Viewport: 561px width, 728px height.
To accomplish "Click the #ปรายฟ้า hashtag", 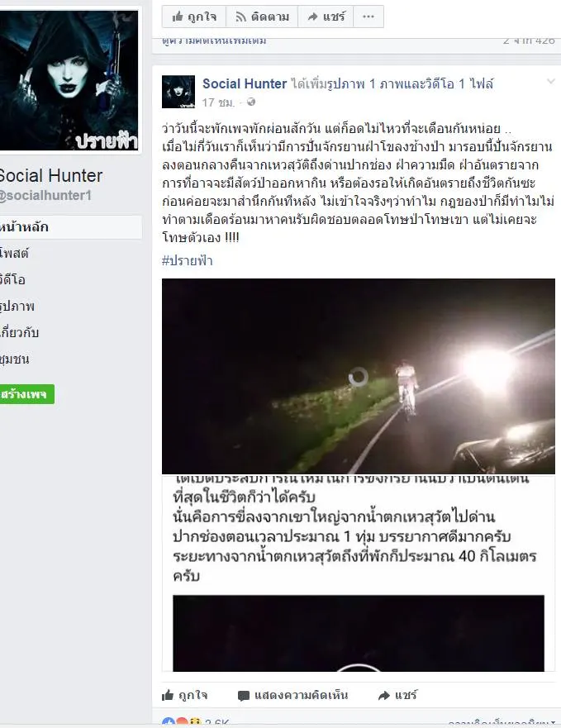I will (188, 260).
